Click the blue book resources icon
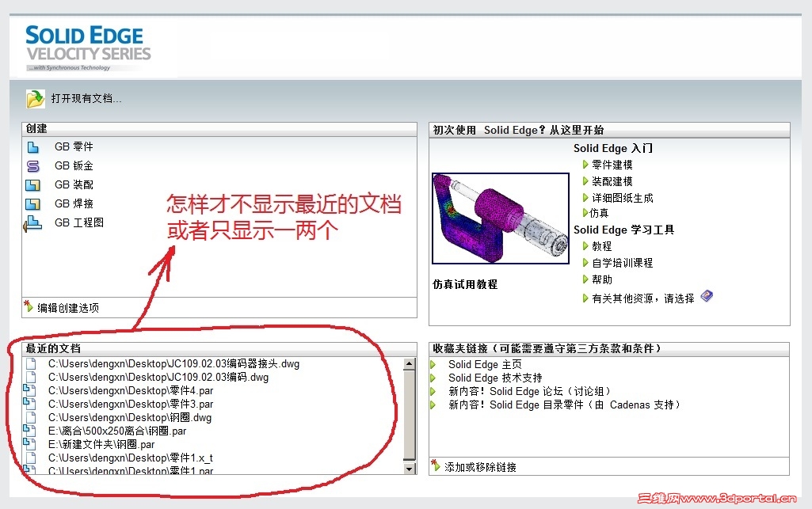The width and height of the screenshot is (812, 509). [x=707, y=296]
